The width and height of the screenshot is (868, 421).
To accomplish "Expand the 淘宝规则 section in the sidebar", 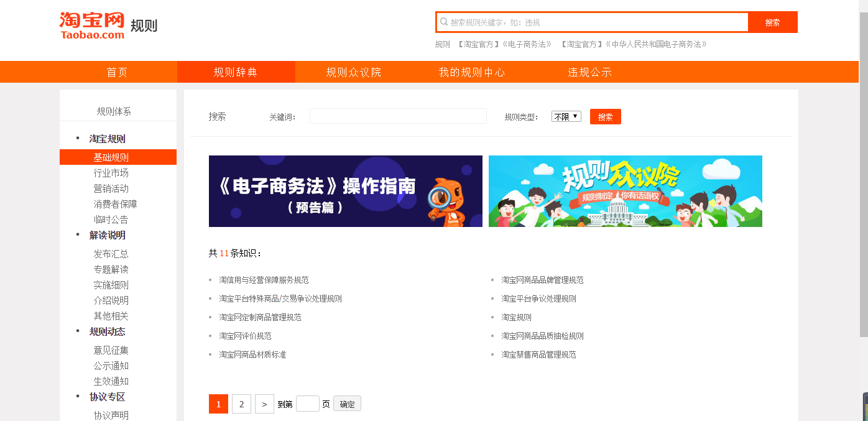I will [x=107, y=139].
